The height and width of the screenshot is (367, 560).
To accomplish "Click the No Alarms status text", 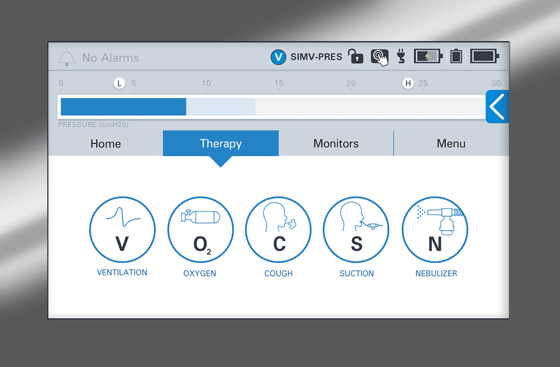I will [x=110, y=58].
